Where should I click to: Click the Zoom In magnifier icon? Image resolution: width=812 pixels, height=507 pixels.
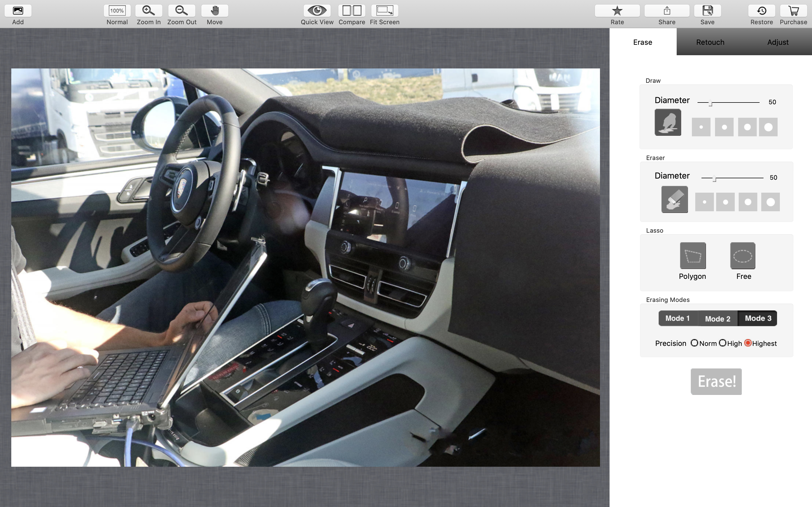pyautogui.click(x=148, y=11)
